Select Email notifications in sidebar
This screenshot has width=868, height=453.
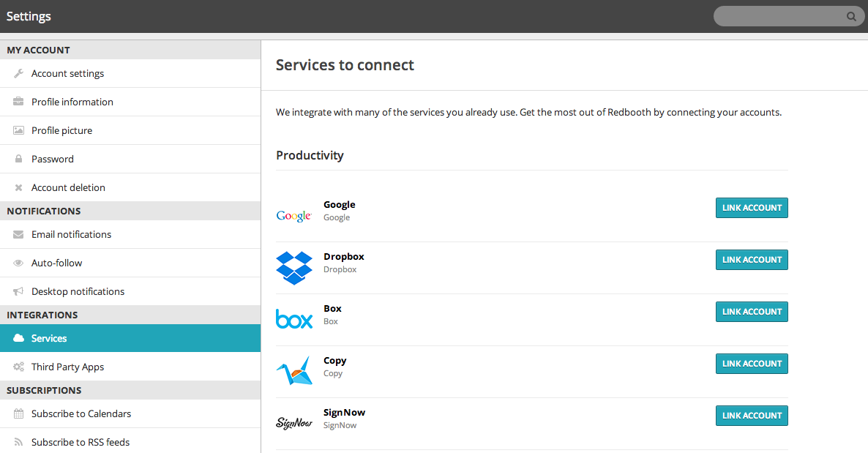click(72, 234)
